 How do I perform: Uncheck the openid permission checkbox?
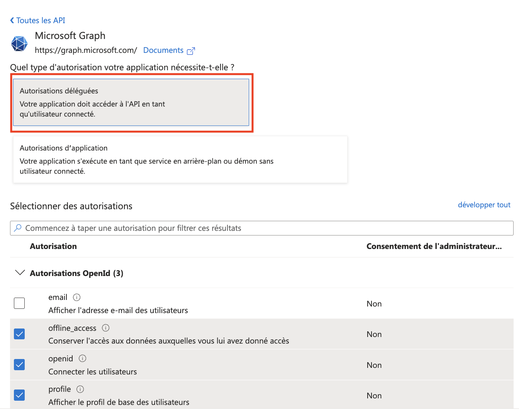[19, 364]
